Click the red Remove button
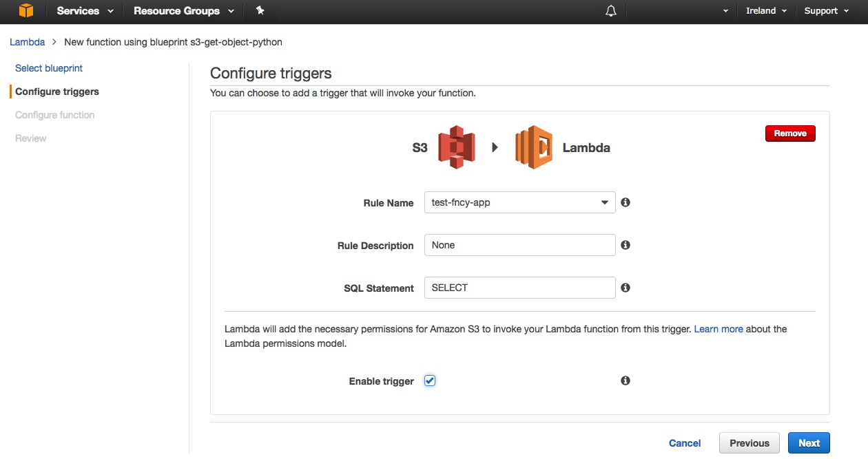This screenshot has height=459, width=868. click(790, 134)
